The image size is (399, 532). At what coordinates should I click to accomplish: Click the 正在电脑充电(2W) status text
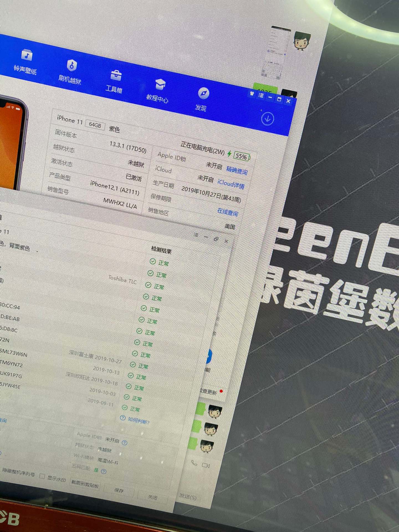pyautogui.click(x=203, y=148)
